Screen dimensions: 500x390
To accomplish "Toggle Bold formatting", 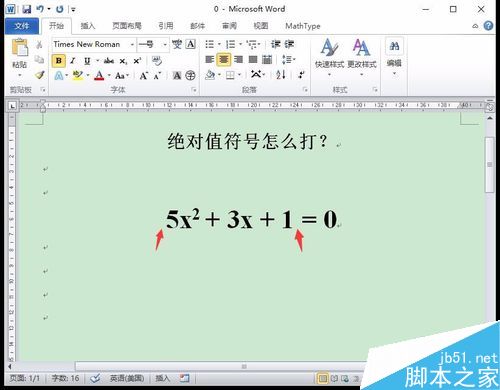I will click(59, 61).
